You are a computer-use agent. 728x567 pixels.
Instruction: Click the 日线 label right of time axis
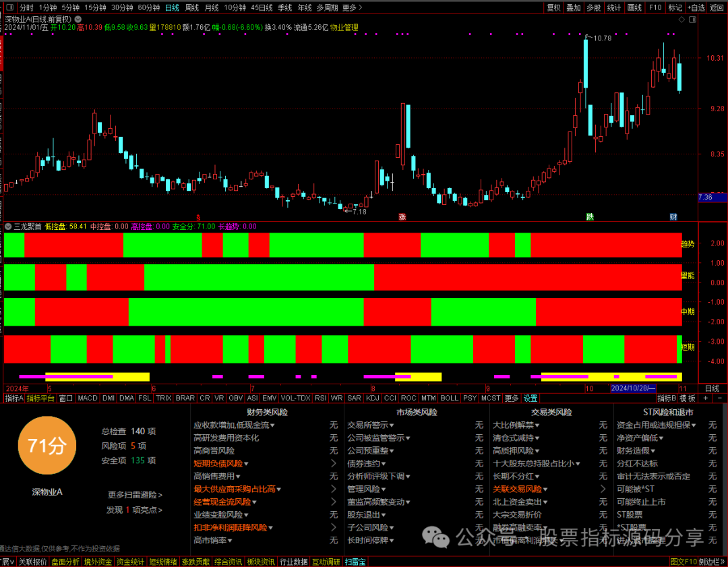tap(712, 388)
